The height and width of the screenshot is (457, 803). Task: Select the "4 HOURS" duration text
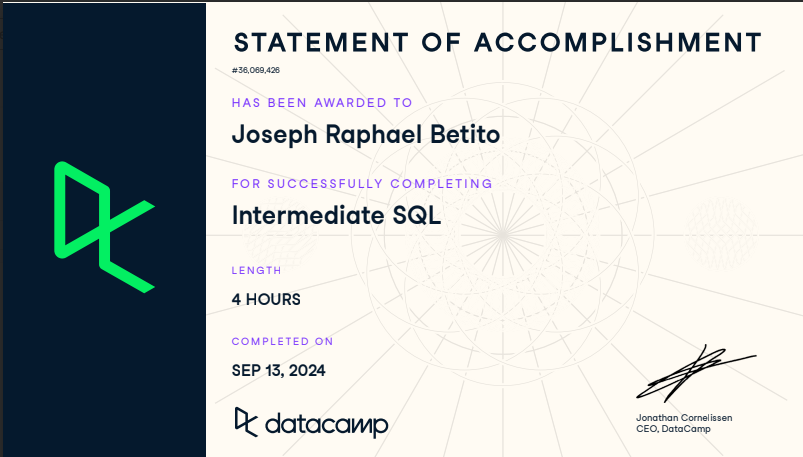(x=266, y=299)
